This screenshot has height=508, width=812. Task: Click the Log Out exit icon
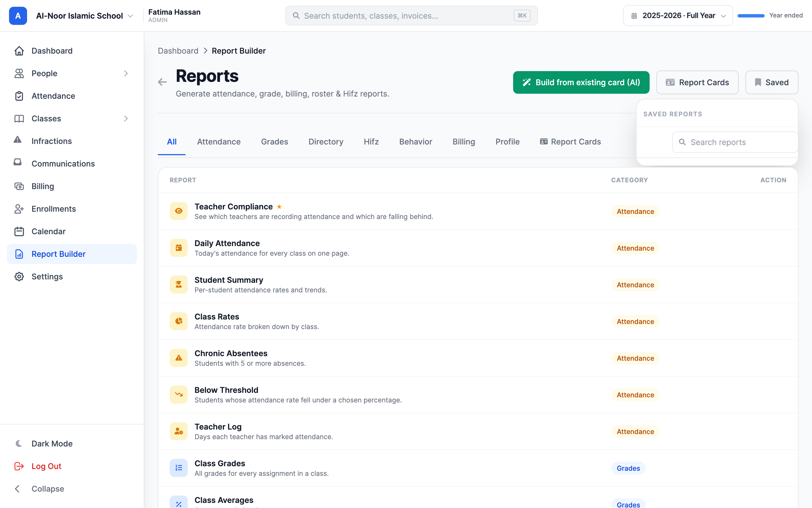(x=19, y=466)
